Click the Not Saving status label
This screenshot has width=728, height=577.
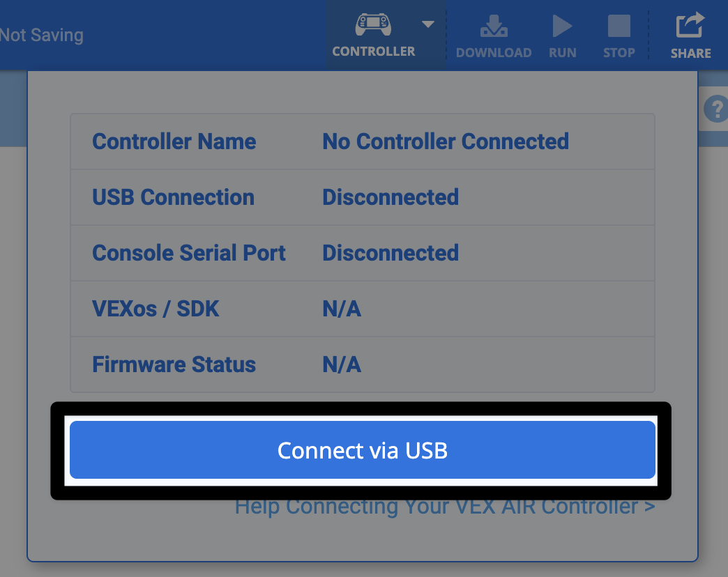click(x=42, y=35)
